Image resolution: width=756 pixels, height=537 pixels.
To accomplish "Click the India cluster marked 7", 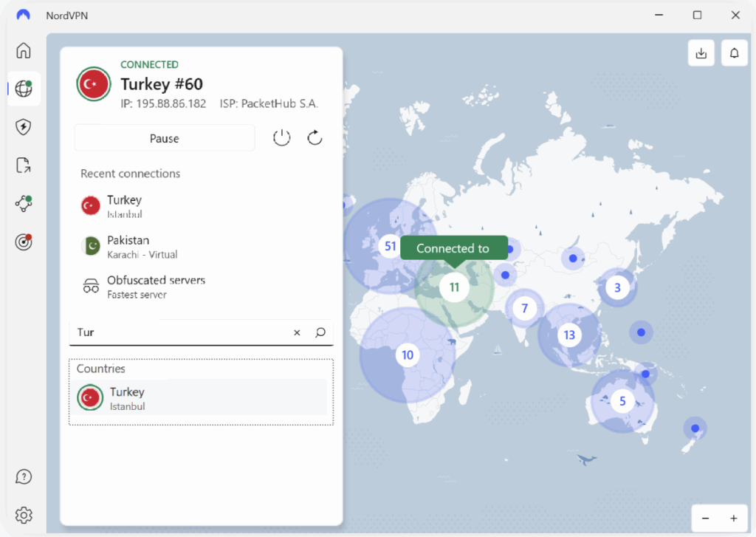I will [524, 308].
